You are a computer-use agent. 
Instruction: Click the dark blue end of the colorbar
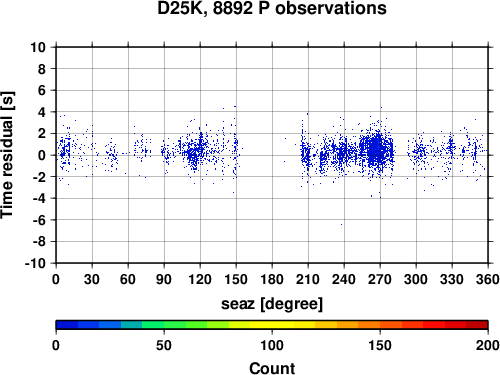tap(67, 325)
